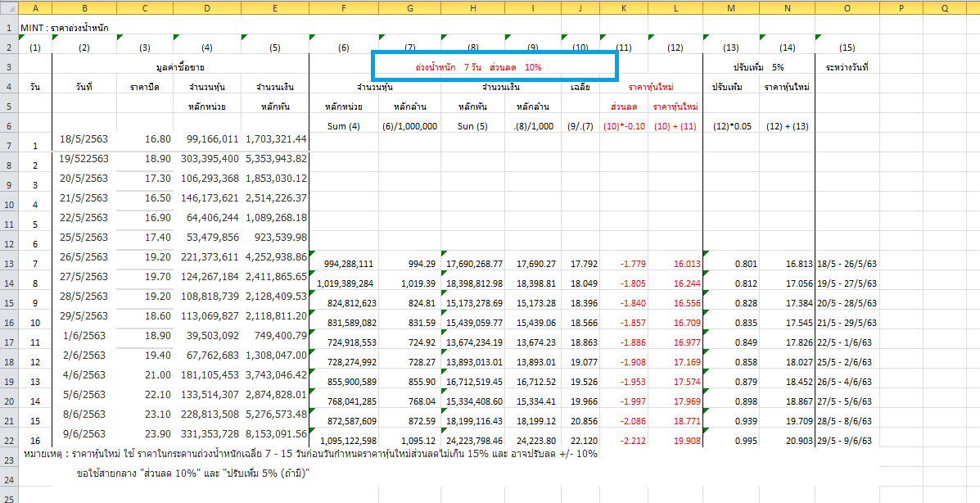
Task: Click the note row starting "หมายเหตุ"
Action: coord(310,454)
